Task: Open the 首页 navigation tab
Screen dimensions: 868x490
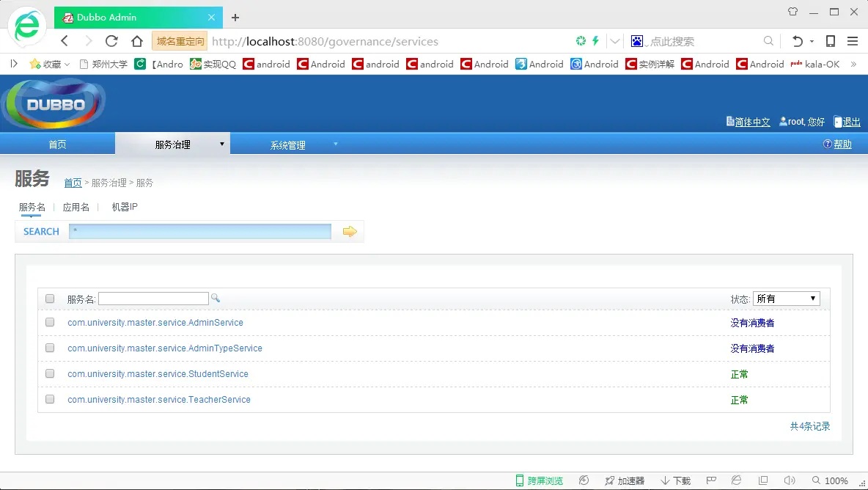Action: tap(58, 145)
